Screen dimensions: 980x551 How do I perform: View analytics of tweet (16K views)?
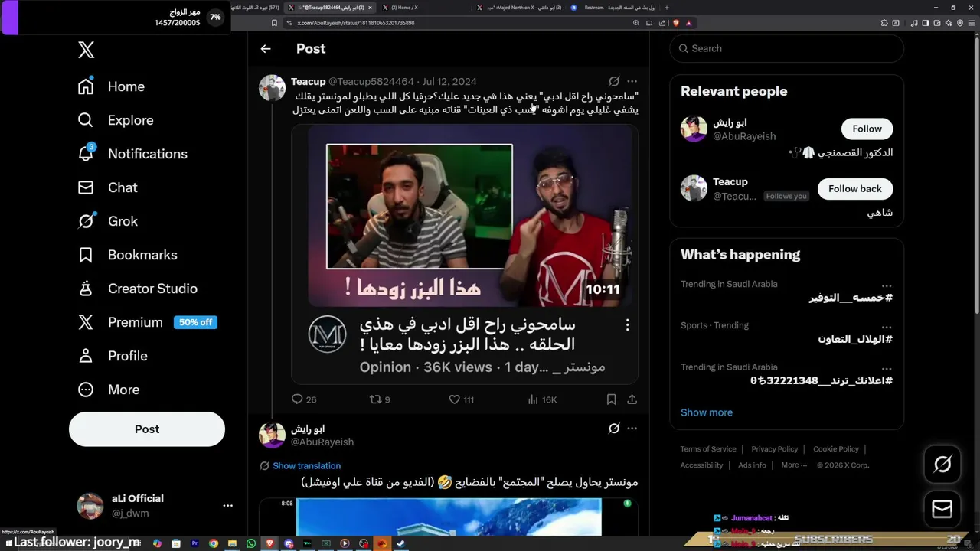[x=542, y=399]
